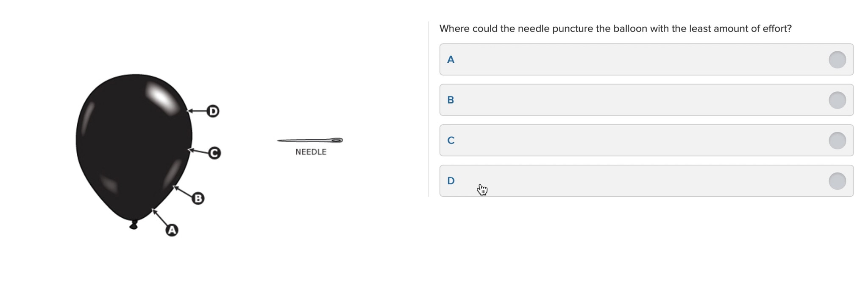Click the large white highlight on the balloon

click(x=162, y=98)
